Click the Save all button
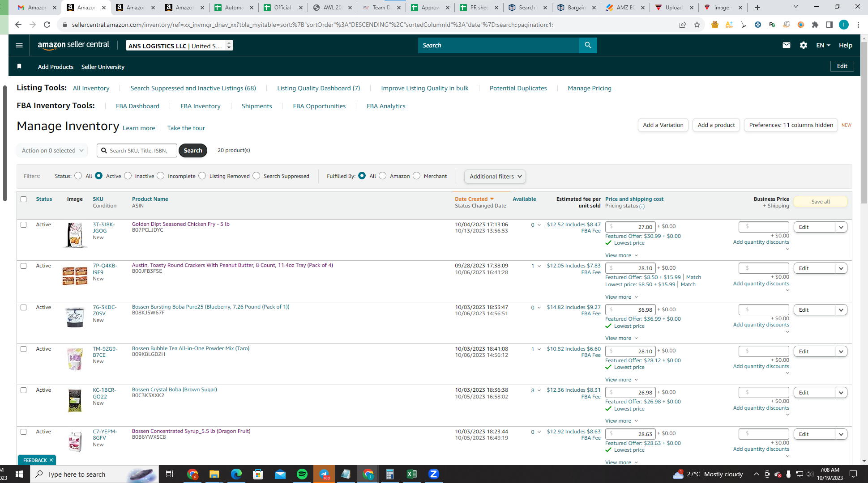Screen dimensions: 868x483 pos(821,202)
